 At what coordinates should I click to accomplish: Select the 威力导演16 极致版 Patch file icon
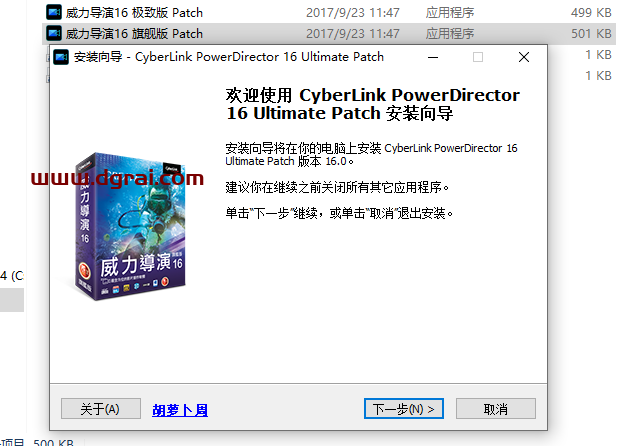[x=54, y=12]
